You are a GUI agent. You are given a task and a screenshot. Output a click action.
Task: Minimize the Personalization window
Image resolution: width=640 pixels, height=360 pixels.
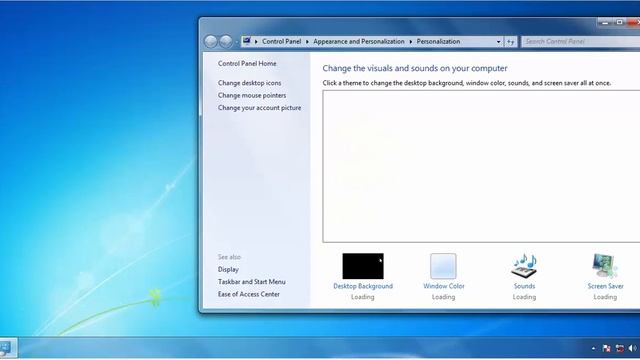605,22
